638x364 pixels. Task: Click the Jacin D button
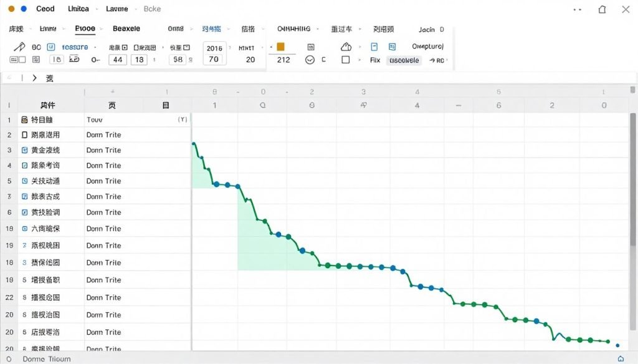point(431,30)
